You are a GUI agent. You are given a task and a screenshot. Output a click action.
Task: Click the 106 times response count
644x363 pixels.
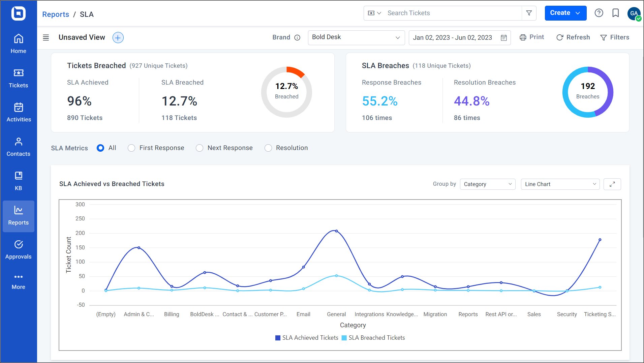click(377, 118)
